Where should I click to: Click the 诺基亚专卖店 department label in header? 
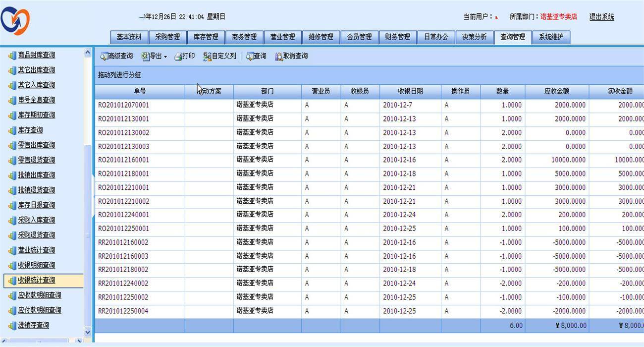click(558, 17)
